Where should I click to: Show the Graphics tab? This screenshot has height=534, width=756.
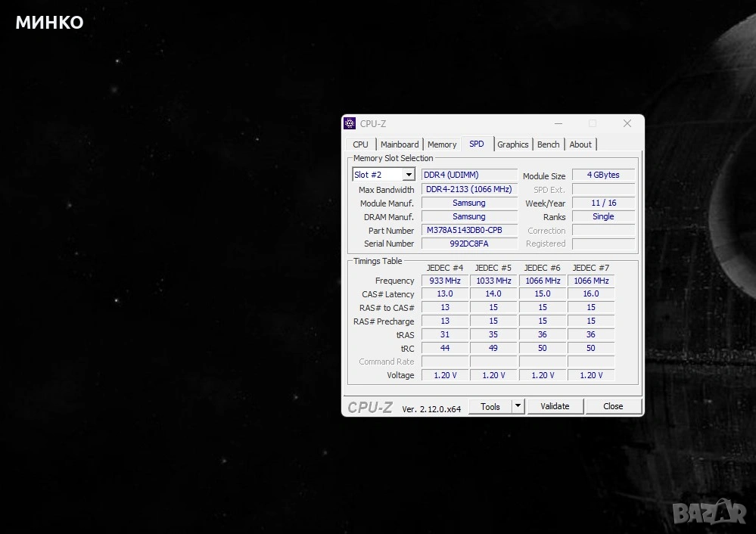tap(513, 144)
